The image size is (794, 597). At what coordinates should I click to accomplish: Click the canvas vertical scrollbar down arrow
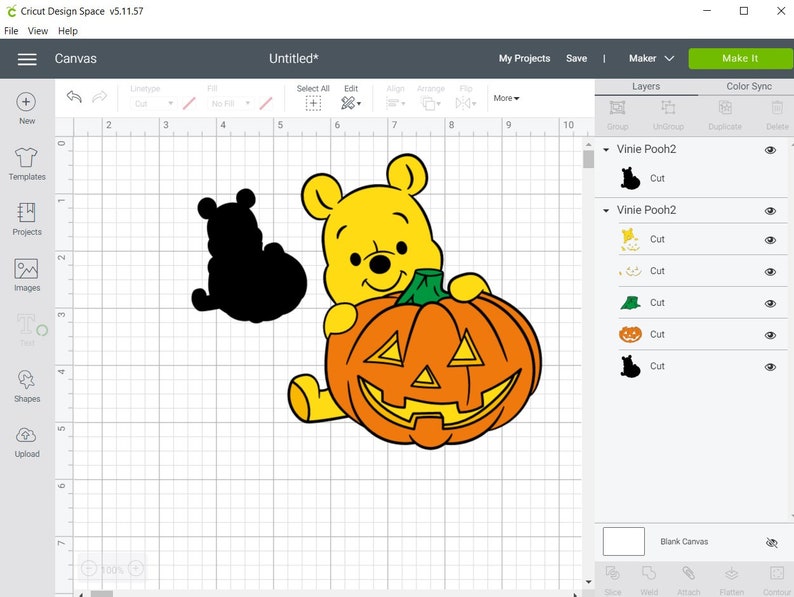click(x=588, y=582)
